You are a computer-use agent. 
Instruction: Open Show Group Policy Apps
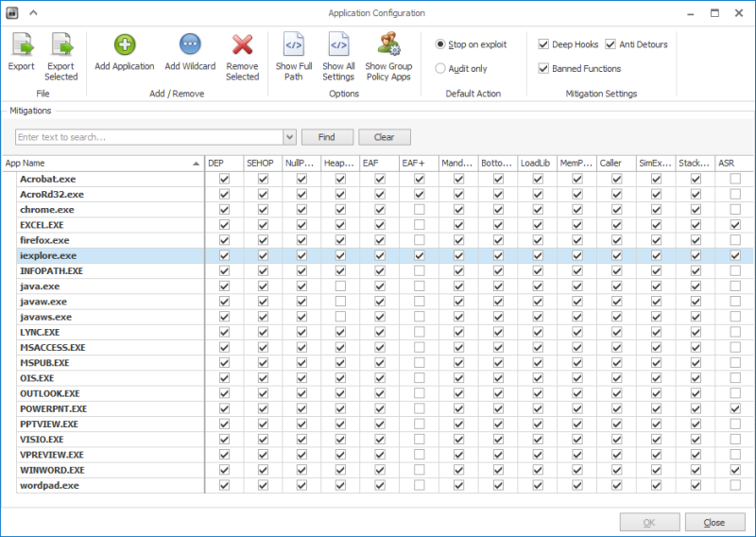coord(388,45)
